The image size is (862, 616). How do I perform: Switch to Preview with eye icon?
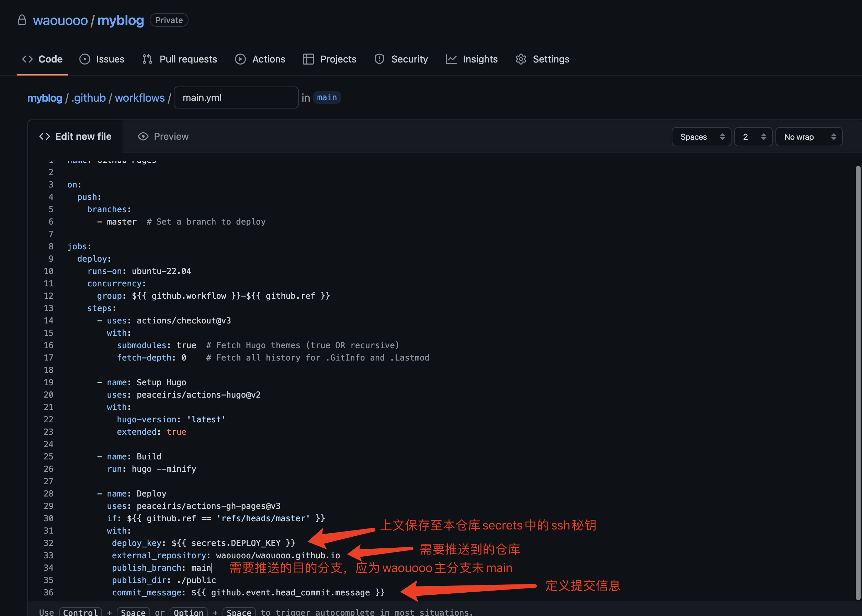(163, 137)
